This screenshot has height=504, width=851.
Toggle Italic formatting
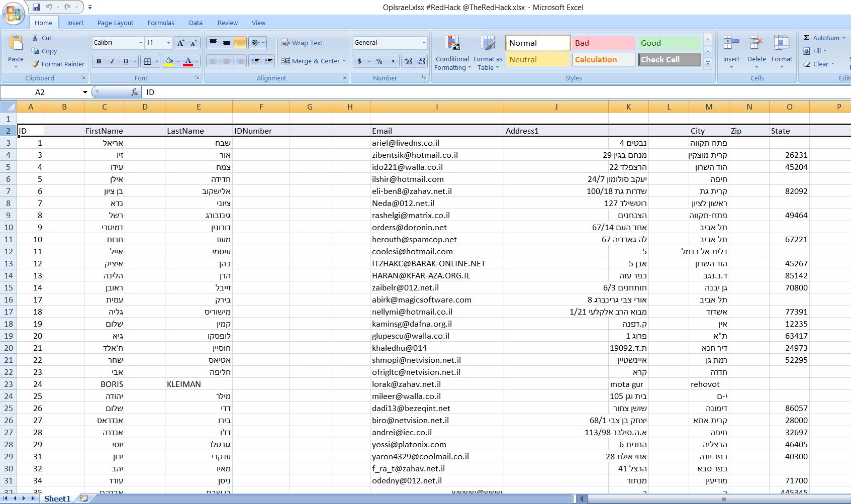112,61
